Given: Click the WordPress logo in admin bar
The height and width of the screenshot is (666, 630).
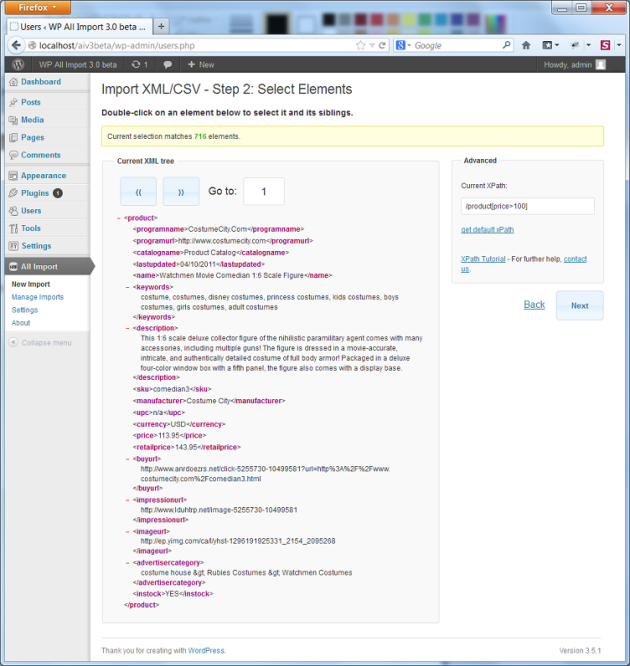Looking at the screenshot, I should pos(18,65).
